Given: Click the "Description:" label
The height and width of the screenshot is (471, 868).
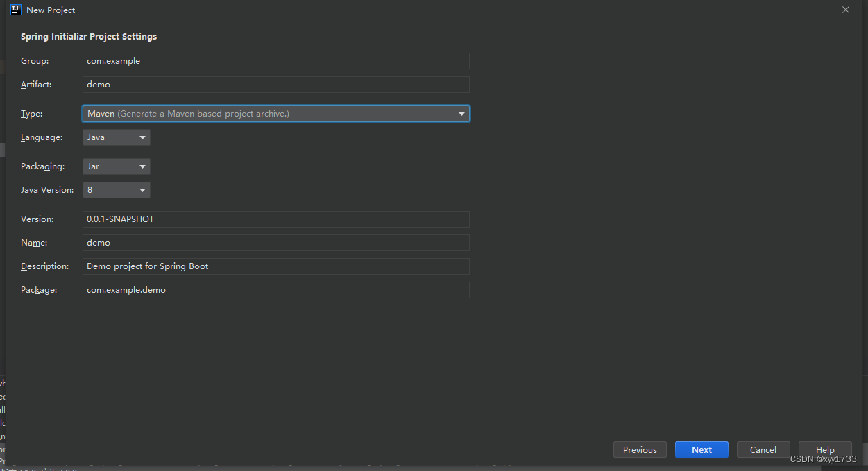Looking at the screenshot, I should [45, 266].
